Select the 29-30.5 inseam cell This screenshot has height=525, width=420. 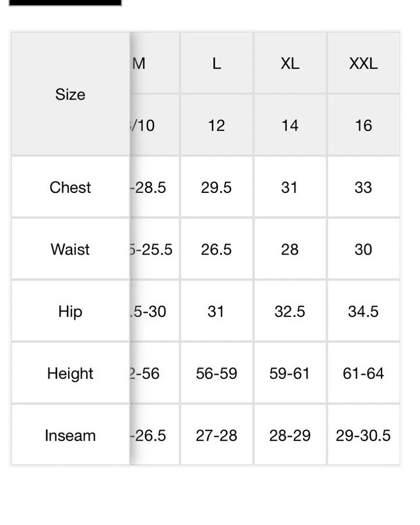[x=363, y=435]
